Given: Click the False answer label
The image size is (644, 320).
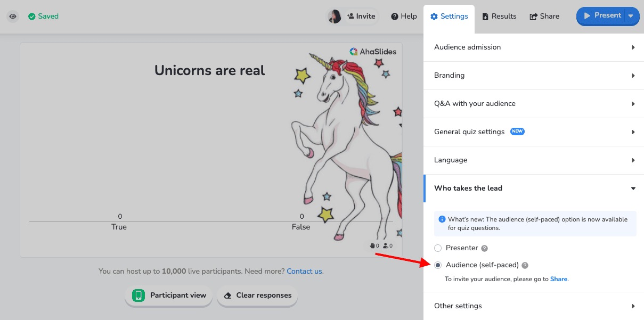Looking at the screenshot, I should 301,227.
